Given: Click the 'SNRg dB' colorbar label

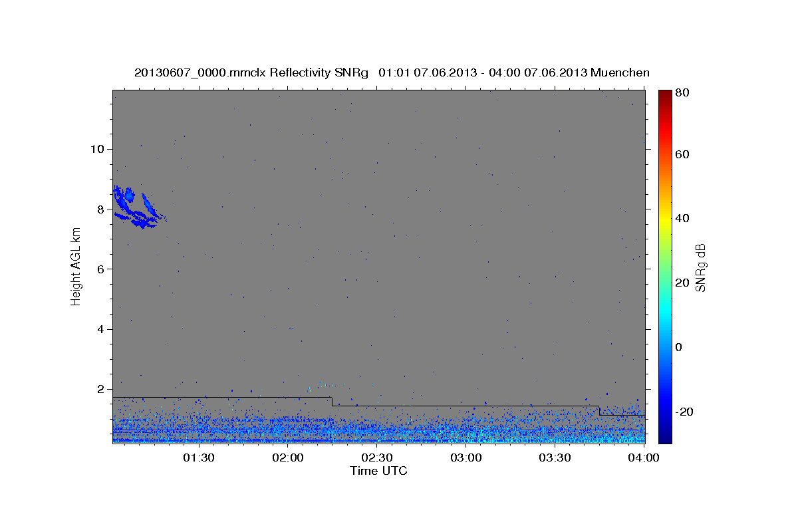Looking at the screenshot, I should [700, 267].
